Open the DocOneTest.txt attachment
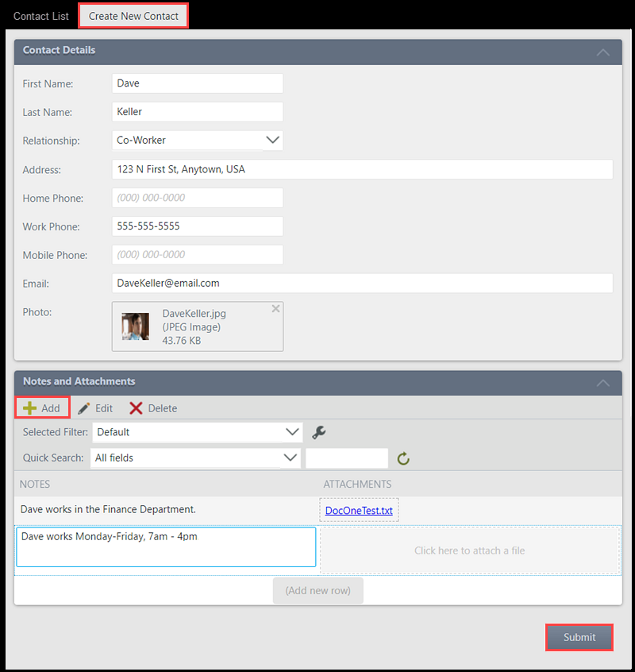The height and width of the screenshot is (672, 635). 359,511
